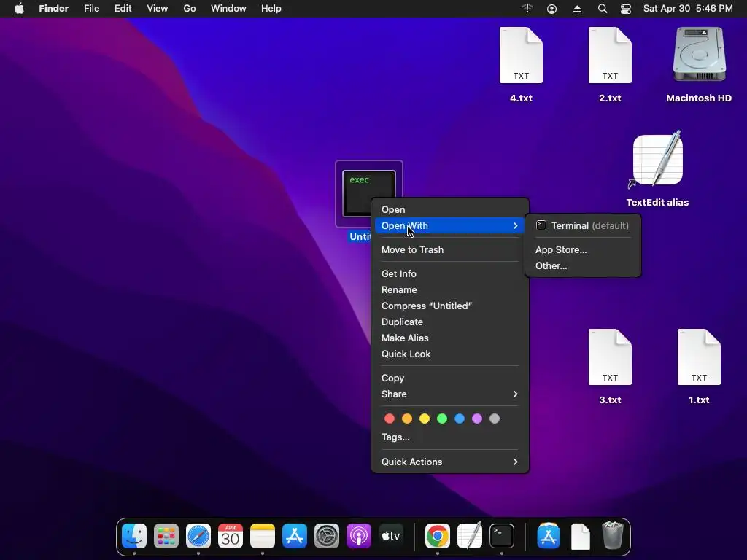The height and width of the screenshot is (560, 747).
Task: Open Podcasts from the Dock
Action: (x=359, y=536)
